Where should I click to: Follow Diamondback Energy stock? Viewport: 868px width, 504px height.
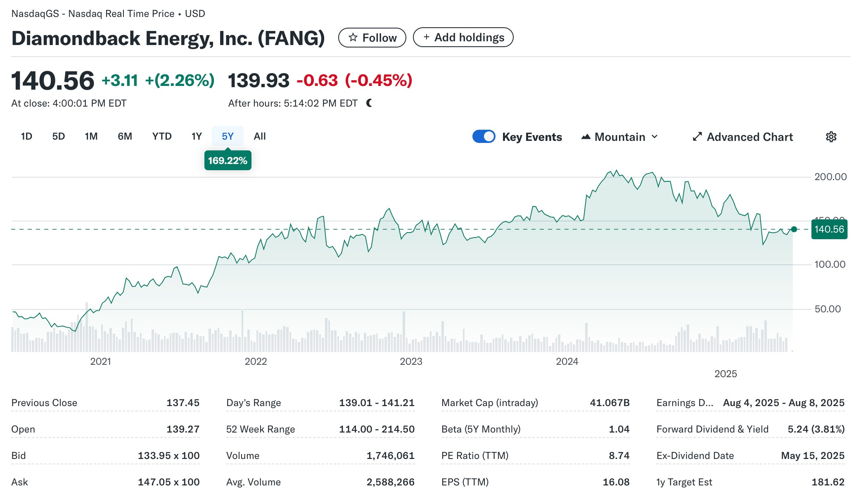click(x=372, y=38)
